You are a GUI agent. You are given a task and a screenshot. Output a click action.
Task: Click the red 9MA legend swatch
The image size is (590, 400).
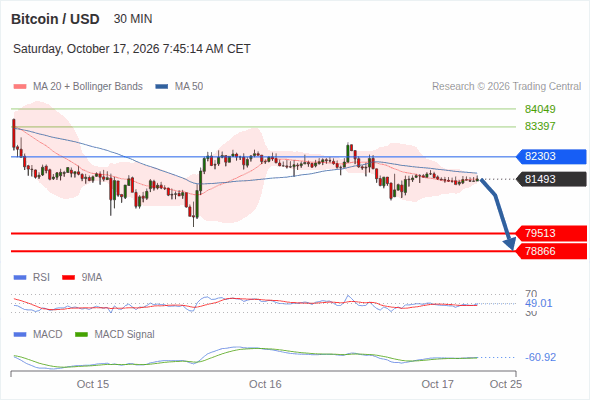click(x=68, y=278)
